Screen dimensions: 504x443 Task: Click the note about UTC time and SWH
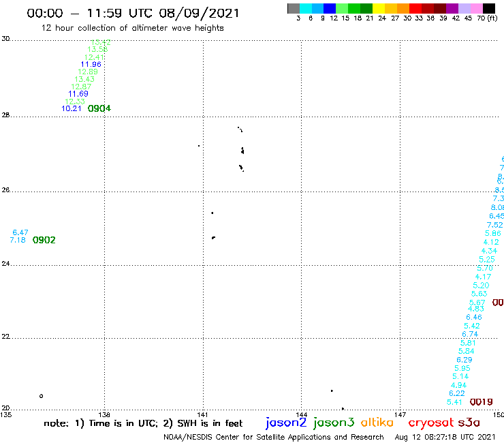click(x=143, y=423)
